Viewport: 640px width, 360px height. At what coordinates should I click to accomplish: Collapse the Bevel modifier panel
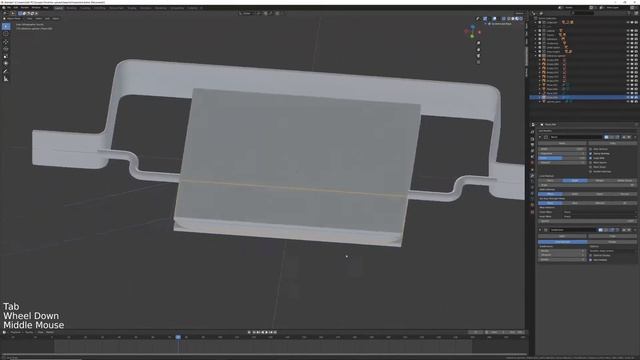pos(540,137)
